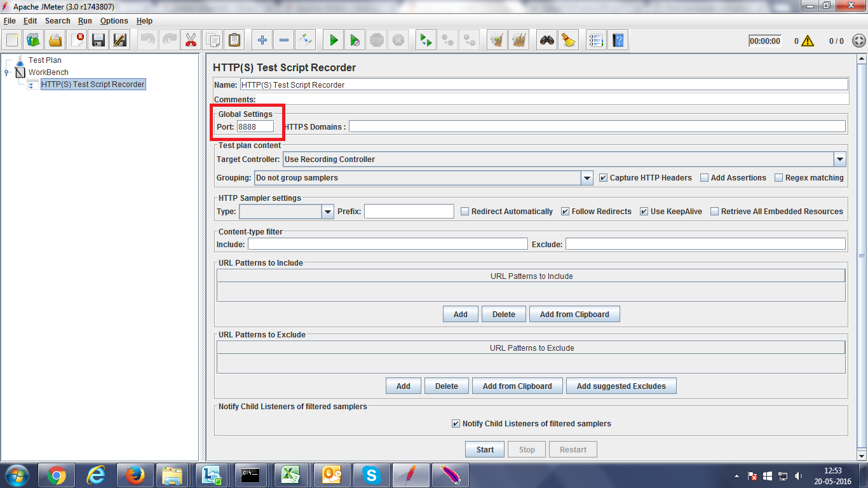The image size is (868, 488).
Task: Click Start button to begin recording
Action: [485, 449]
